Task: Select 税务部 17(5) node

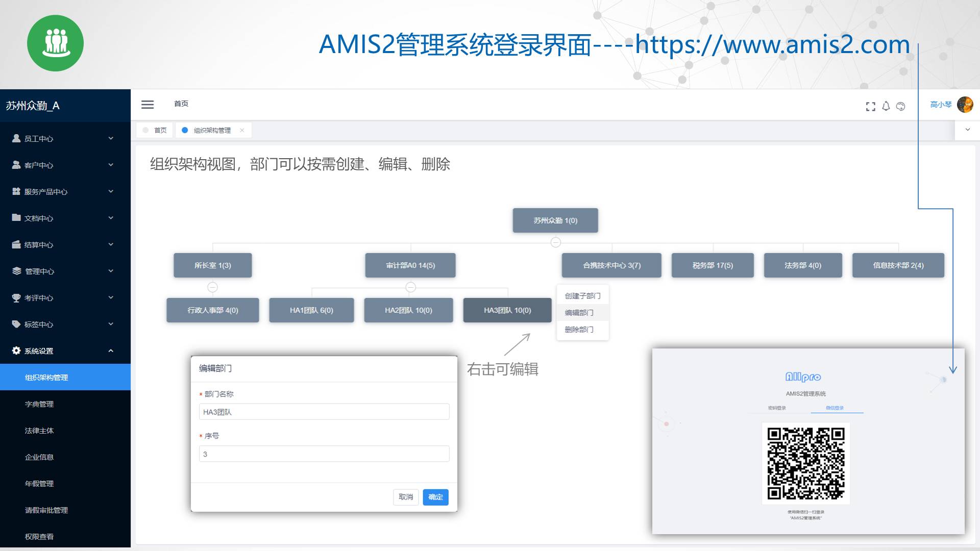Action: [713, 265]
